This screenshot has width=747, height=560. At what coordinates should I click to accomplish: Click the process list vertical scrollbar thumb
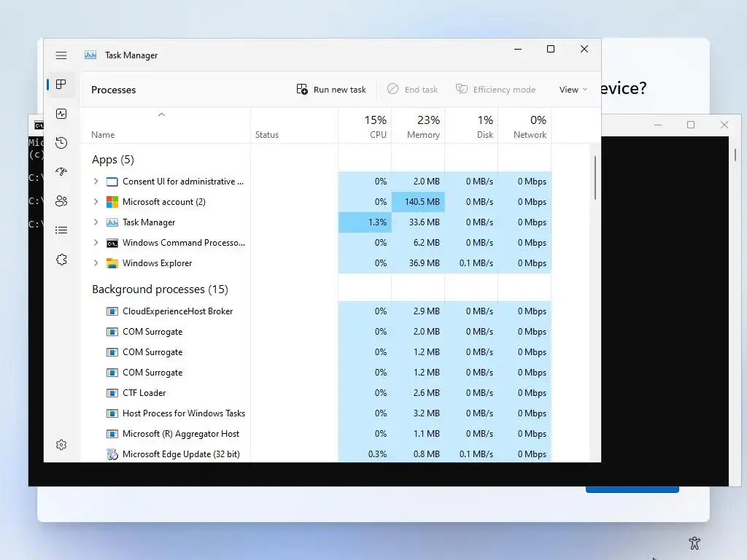tap(595, 178)
